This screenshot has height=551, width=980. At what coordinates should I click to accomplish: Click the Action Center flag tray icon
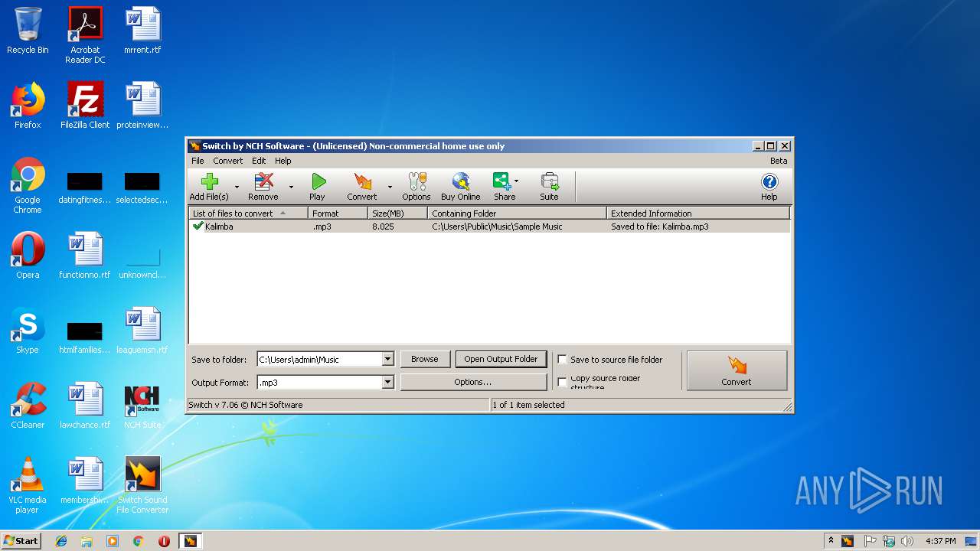coord(870,541)
